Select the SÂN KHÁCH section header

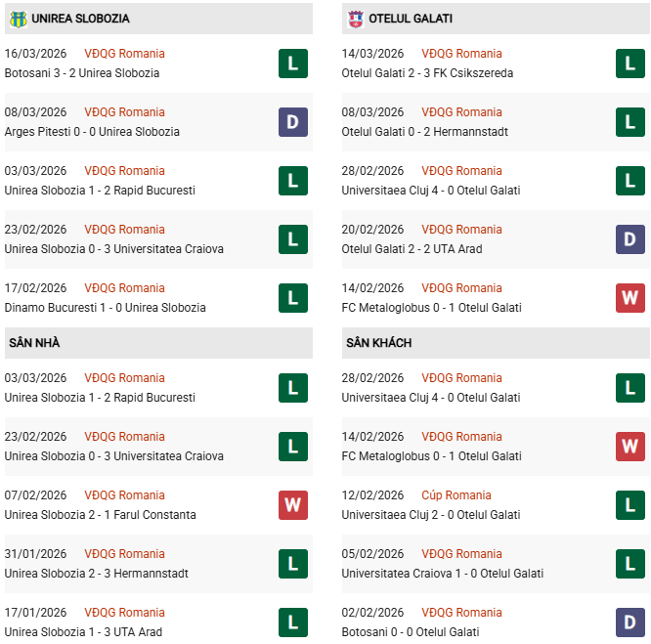coord(378,343)
